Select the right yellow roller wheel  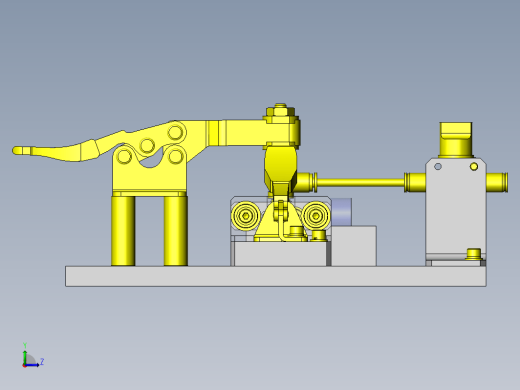(316, 216)
